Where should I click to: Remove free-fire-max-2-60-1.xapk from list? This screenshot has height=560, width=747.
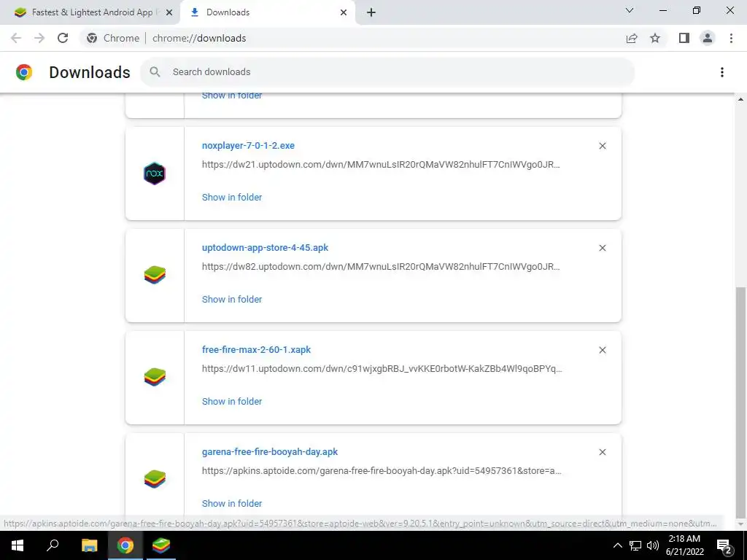point(602,349)
